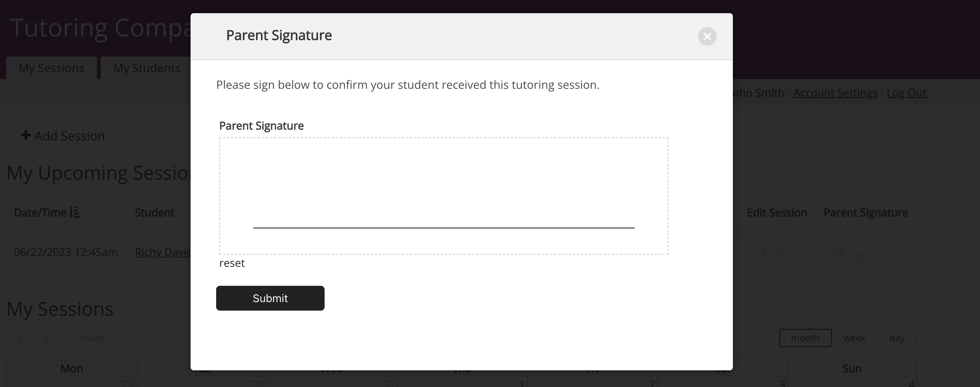The width and height of the screenshot is (980, 387).
Task: Go to previous month in calendar
Action: pos(20,338)
